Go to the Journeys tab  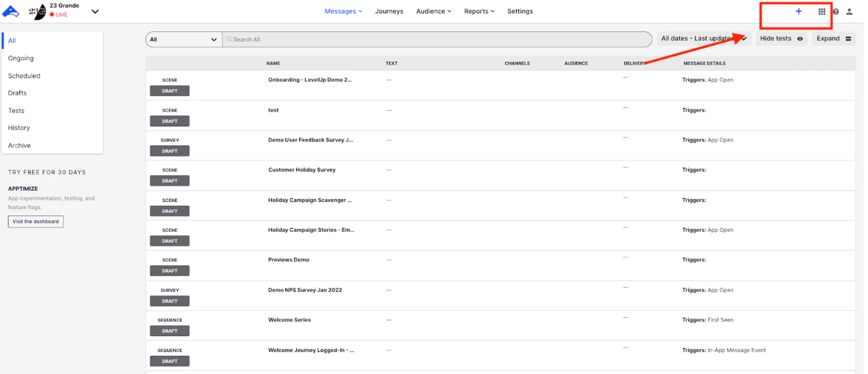(389, 11)
